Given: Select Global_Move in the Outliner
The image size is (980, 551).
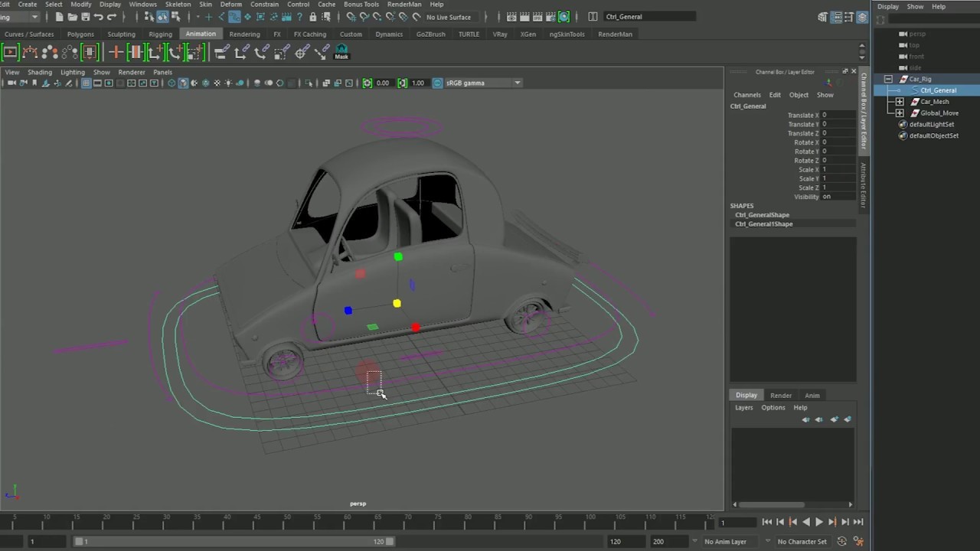Looking at the screenshot, I should [939, 112].
